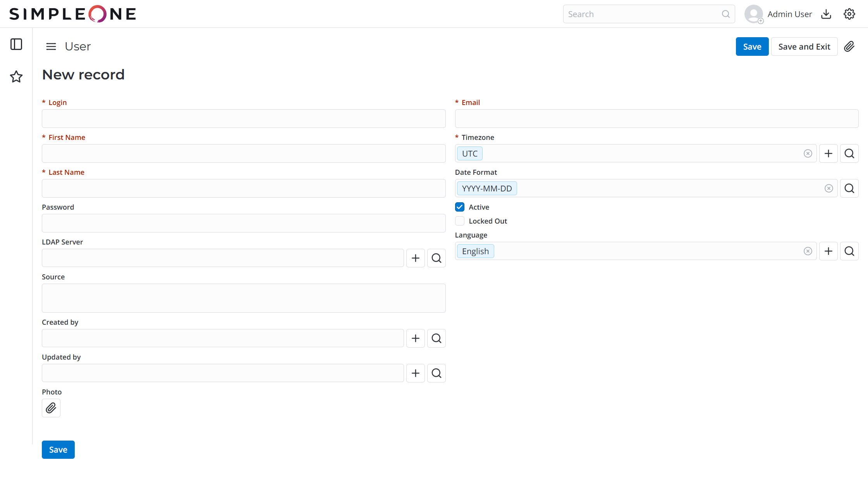868x477 pixels.
Task: Click the Search field in the header
Action: (x=639, y=14)
